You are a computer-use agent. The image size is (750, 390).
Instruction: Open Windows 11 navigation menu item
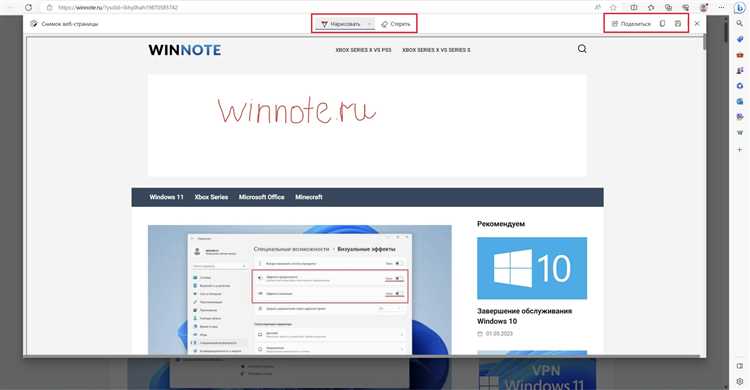coord(166,197)
